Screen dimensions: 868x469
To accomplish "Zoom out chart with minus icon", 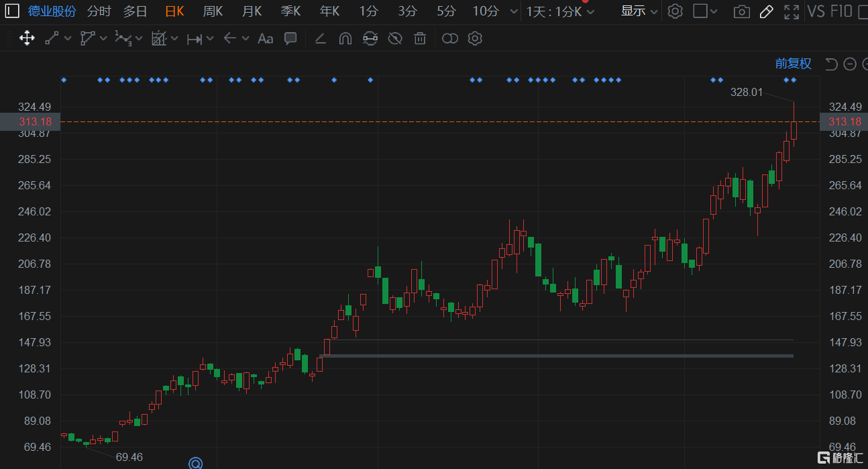I will pos(850,64).
